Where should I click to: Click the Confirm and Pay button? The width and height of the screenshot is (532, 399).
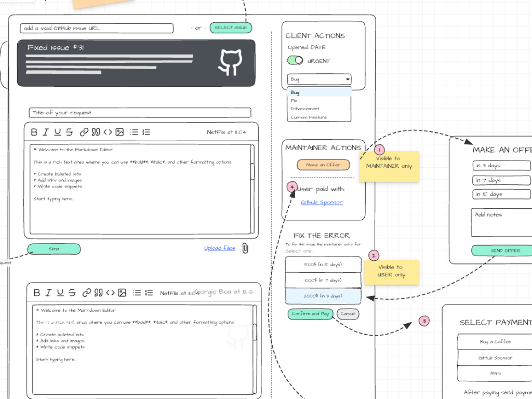[x=311, y=314]
